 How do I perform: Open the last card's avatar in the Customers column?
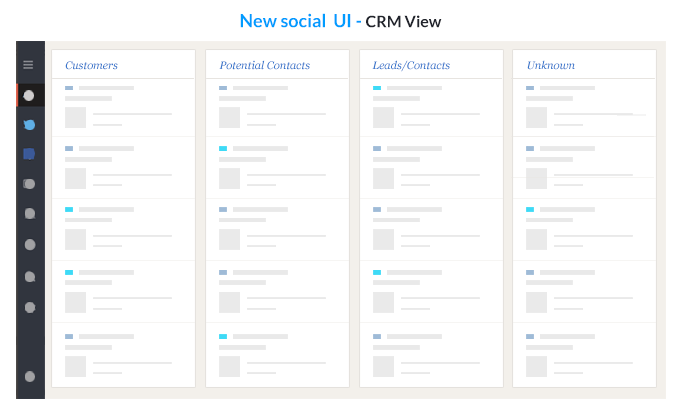coord(75,365)
